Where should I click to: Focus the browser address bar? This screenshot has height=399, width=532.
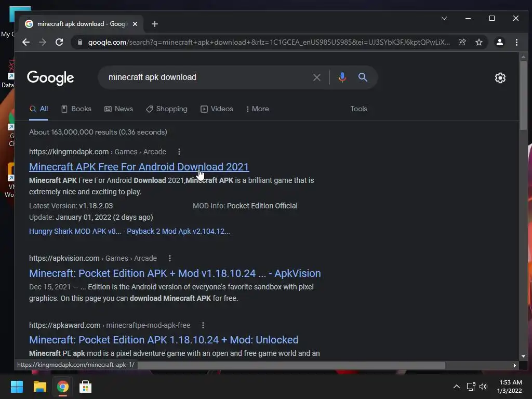tap(268, 42)
